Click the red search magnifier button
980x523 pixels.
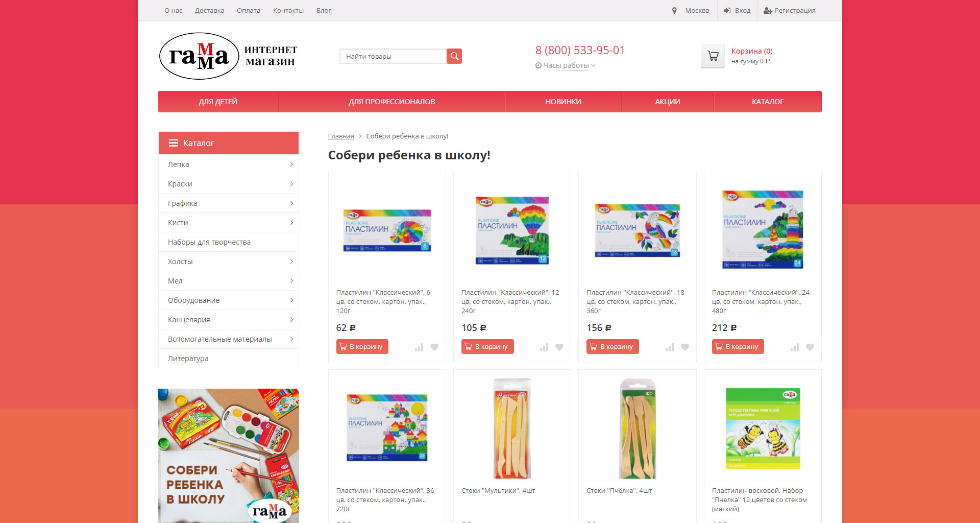pyautogui.click(x=454, y=56)
